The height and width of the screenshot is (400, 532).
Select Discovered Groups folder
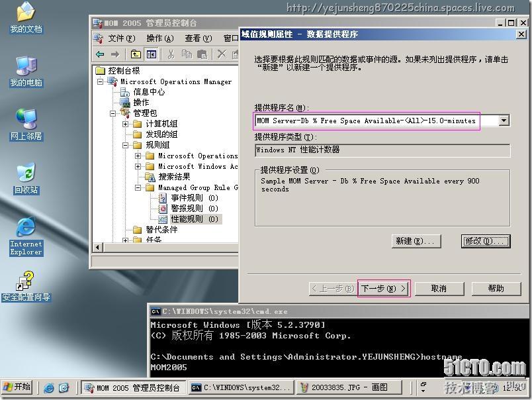[161, 134]
